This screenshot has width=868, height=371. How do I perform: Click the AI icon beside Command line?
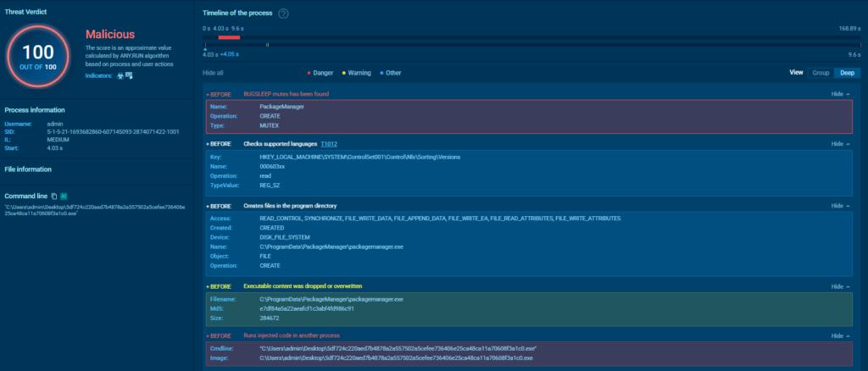[x=63, y=196]
